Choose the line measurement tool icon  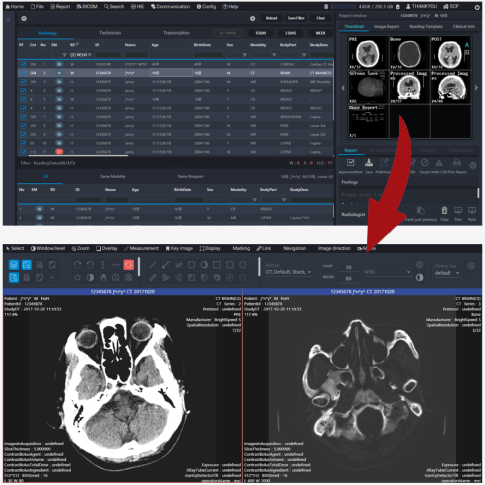153,265
